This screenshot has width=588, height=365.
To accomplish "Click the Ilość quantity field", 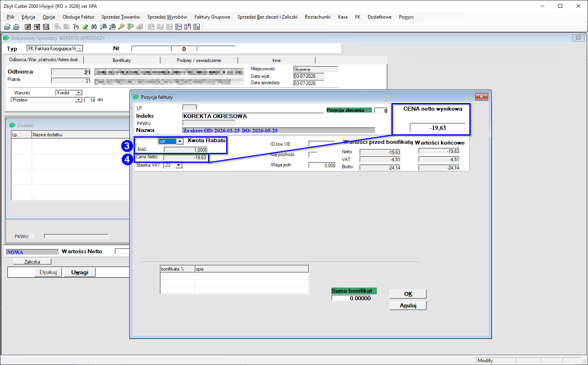I will (186, 150).
